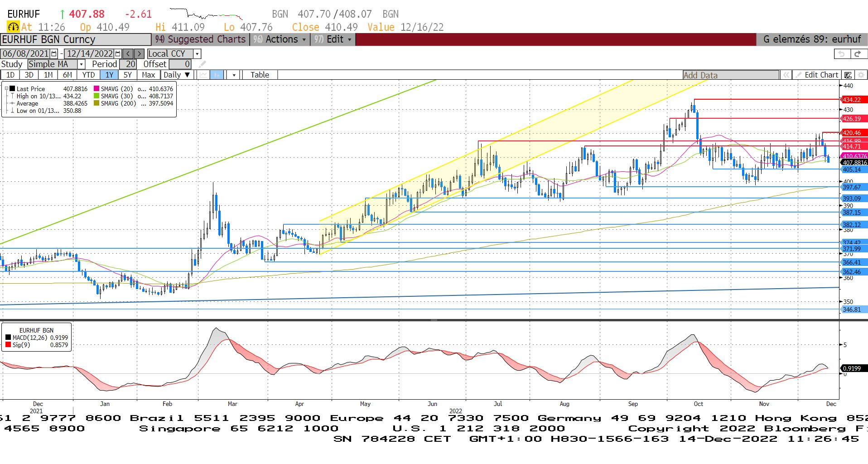This screenshot has width=868, height=464.
Task: Click the 405.14 blue support label
Action: click(854, 169)
